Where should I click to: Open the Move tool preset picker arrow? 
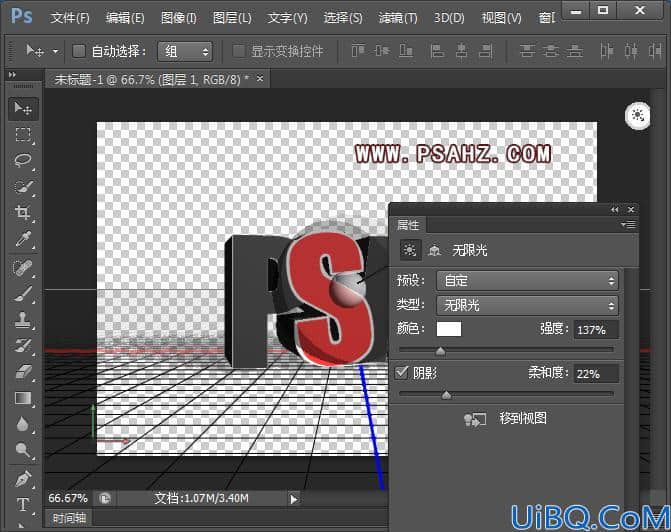point(55,51)
